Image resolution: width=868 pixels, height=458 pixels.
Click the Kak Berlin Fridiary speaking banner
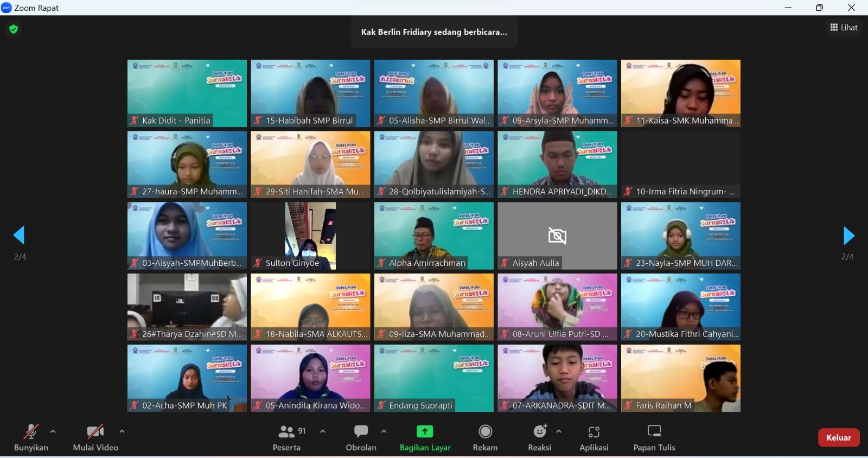434,32
